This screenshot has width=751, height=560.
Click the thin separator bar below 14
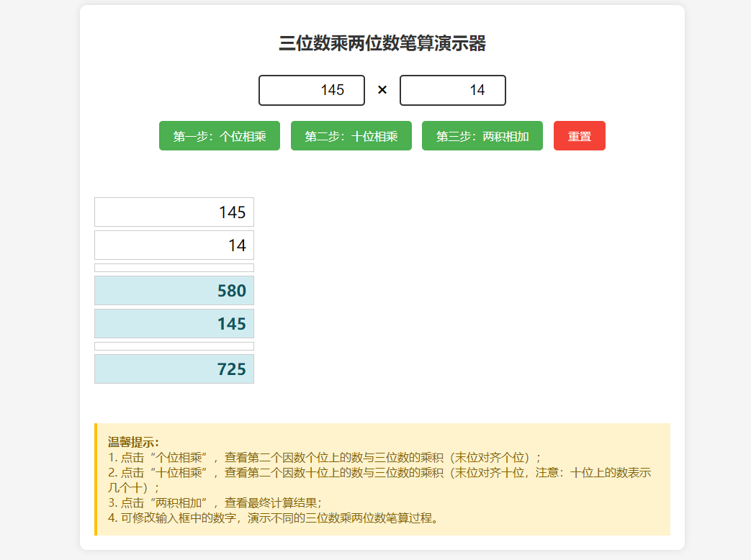click(174, 267)
